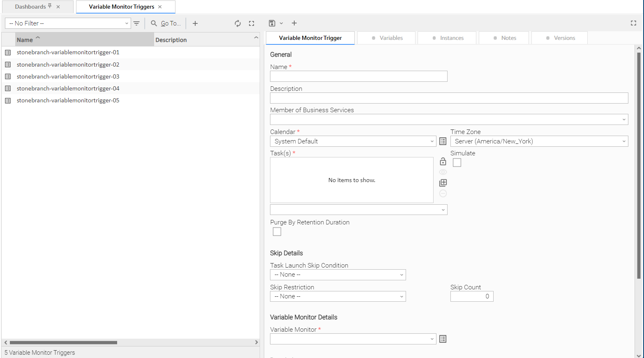Viewport: 644px width, 358px height.
Task: Open the No Filter dropdown
Action: click(68, 23)
